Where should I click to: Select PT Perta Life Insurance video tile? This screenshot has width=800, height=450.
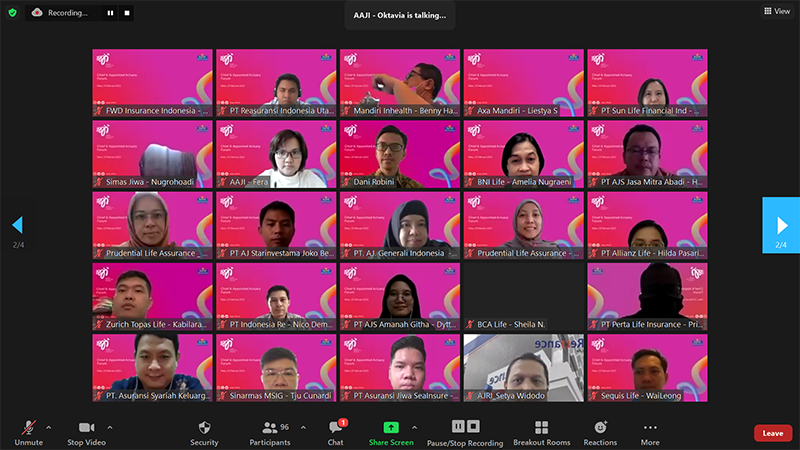tap(647, 296)
